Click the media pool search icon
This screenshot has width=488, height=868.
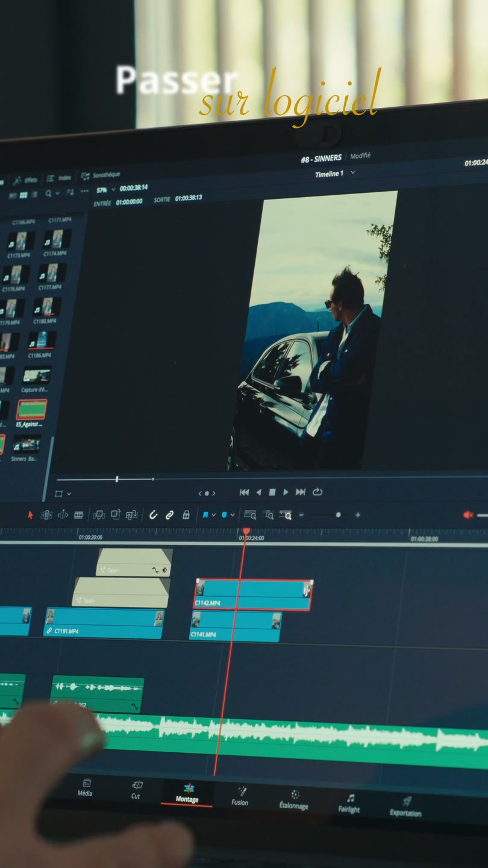(48, 194)
